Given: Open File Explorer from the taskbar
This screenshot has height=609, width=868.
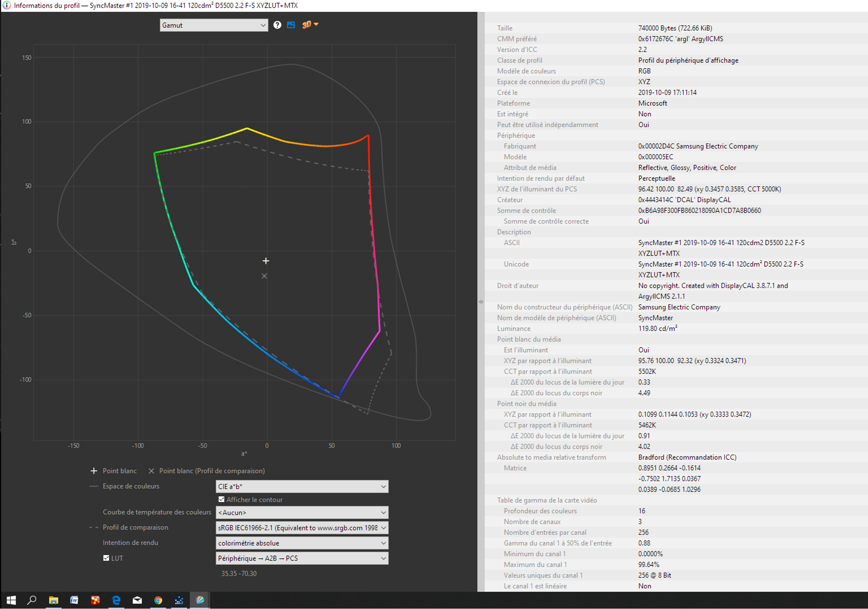Looking at the screenshot, I should [x=54, y=600].
